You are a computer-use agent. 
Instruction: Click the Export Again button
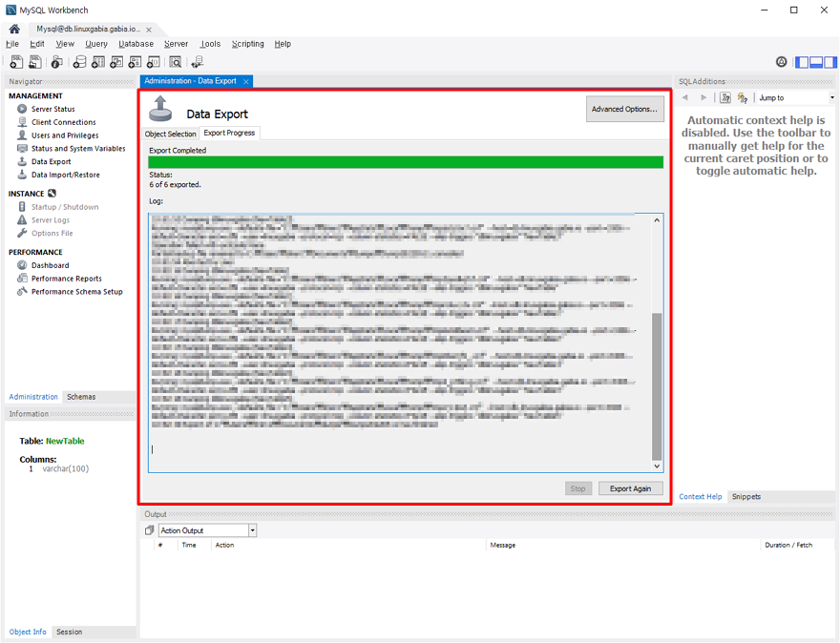[x=630, y=488]
